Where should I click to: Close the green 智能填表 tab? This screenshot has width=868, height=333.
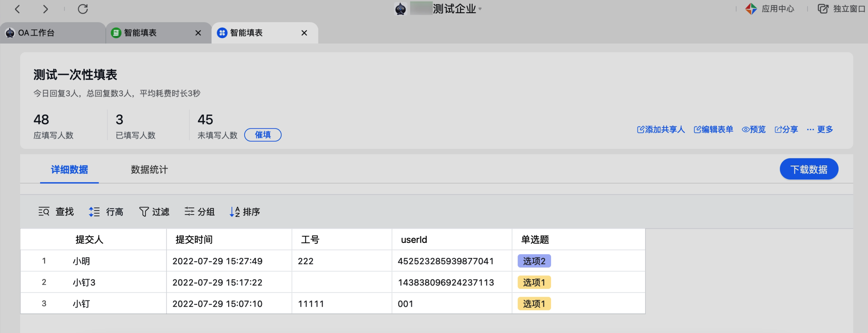coord(198,33)
